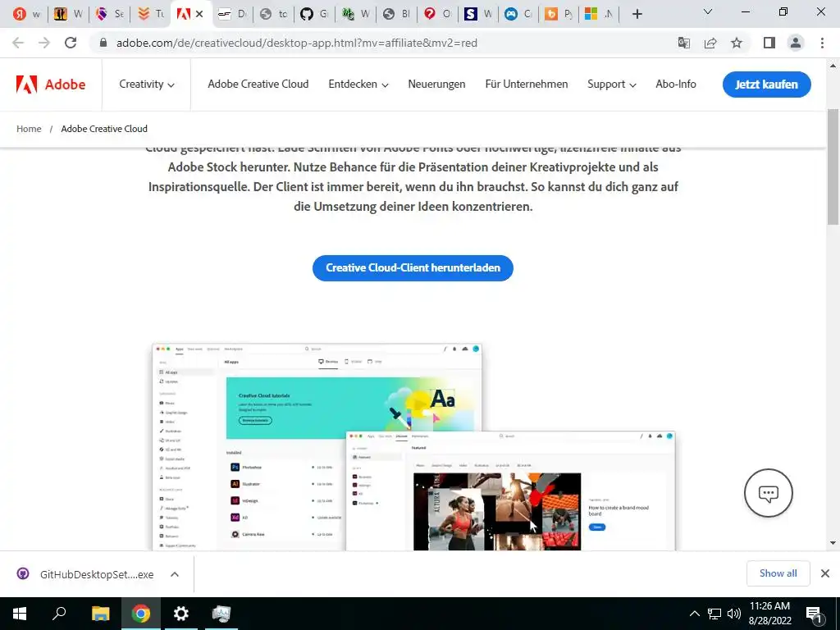Switch to the first Yandex tab

(26, 14)
